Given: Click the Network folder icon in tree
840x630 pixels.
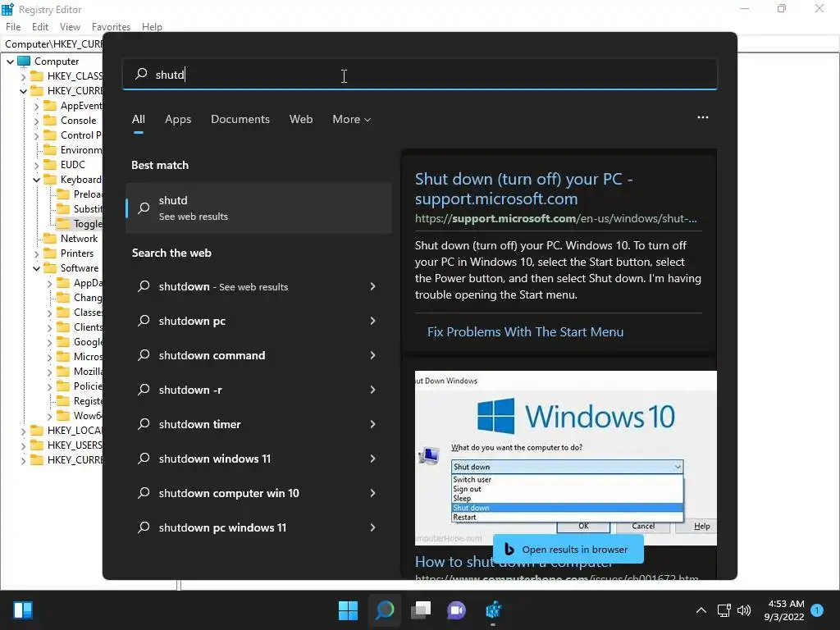Looking at the screenshot, I should 50,239.
